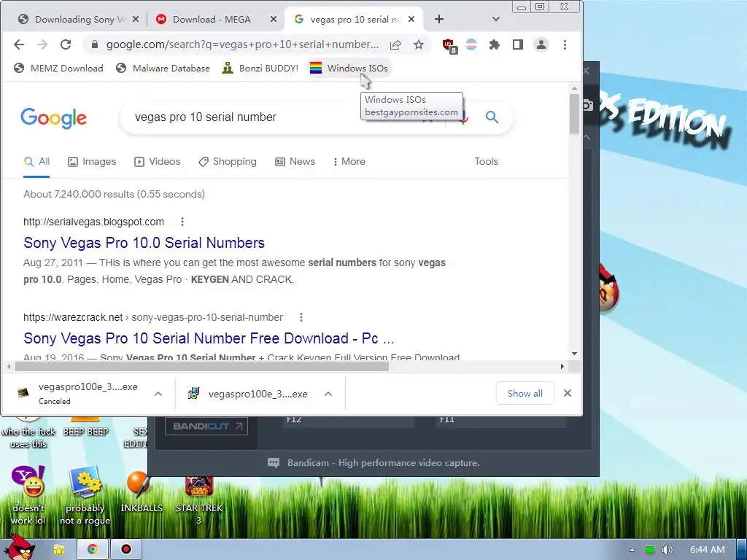Reload the Google search page
Screen dimensions: 747x560
66,44
